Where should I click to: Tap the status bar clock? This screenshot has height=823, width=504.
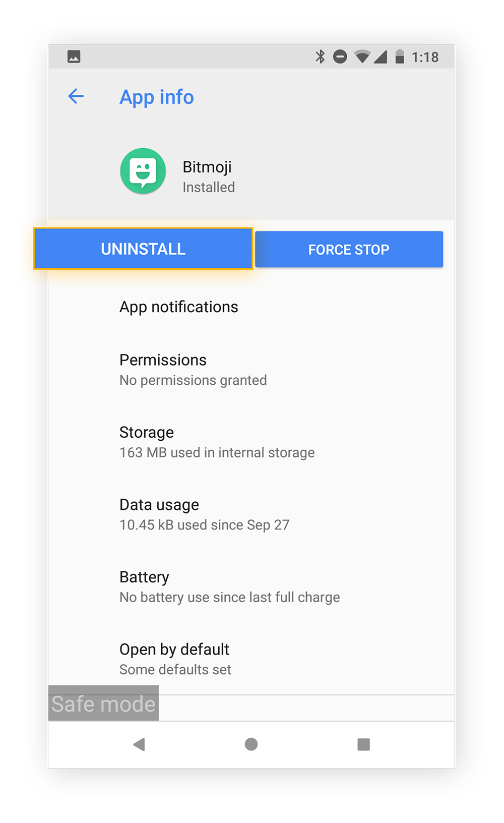point(425,57)
